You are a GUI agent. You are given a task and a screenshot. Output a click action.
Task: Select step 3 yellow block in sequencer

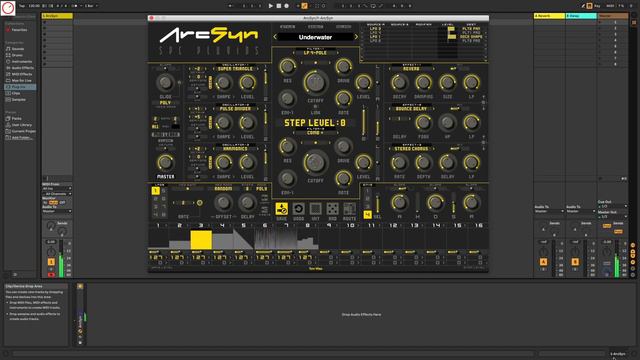201,240
